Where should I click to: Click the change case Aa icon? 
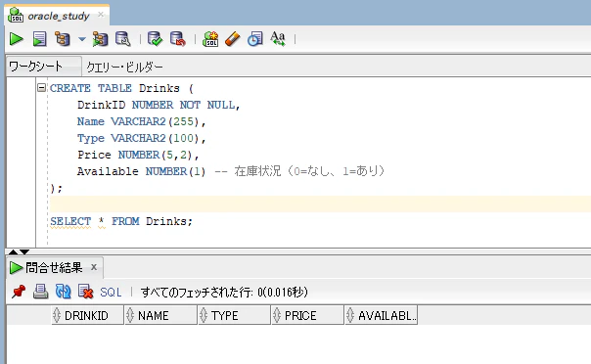pos(278,38)
